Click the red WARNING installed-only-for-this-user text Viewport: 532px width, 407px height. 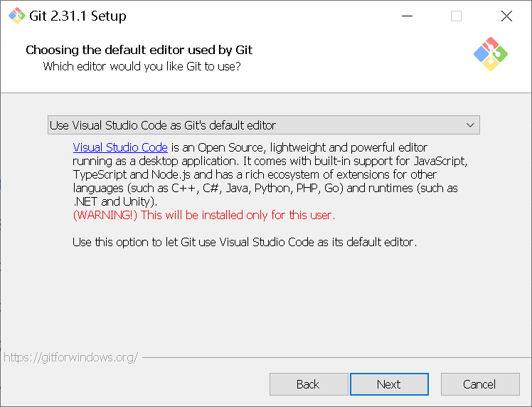pyautogui.click(x=204, y=215)
